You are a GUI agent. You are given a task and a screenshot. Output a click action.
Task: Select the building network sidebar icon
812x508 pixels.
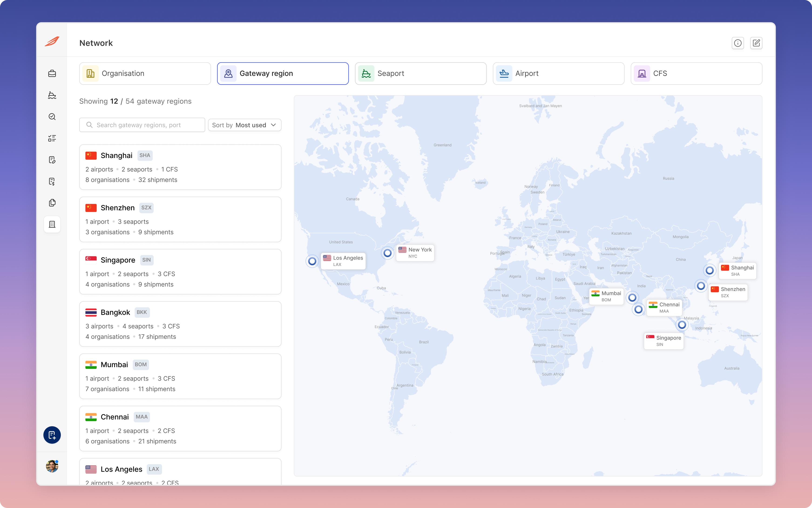point(52,224)
